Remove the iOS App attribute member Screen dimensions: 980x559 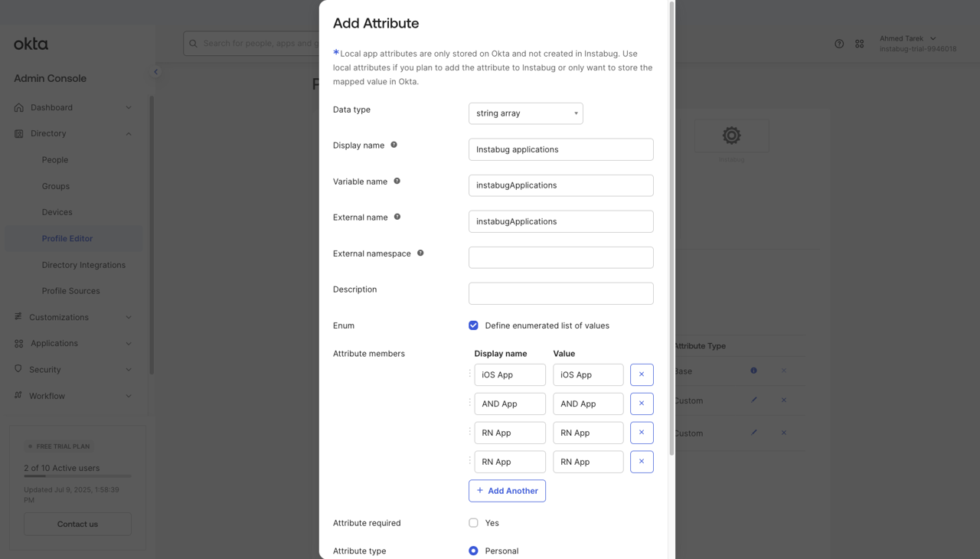point(642,374)
